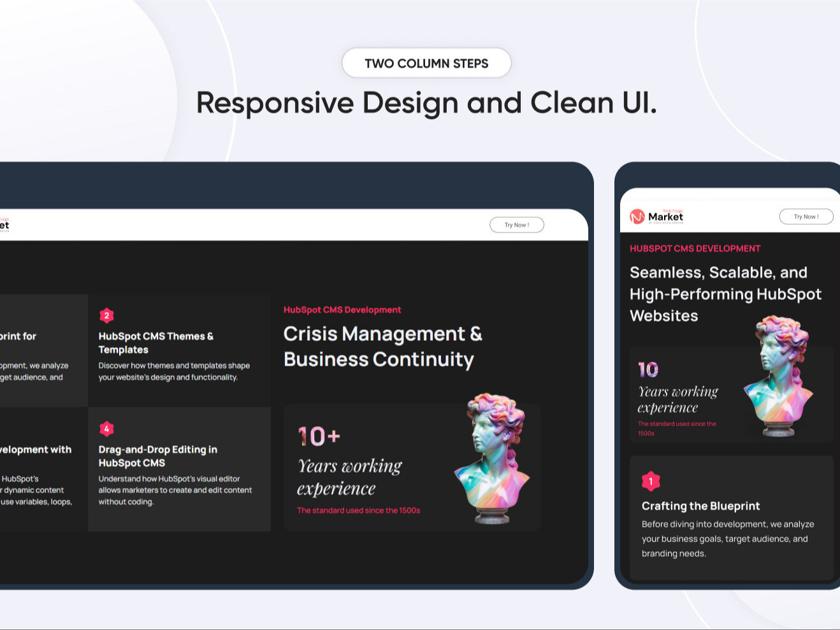The image size is (840, 630).
Task: Select the pink hexagon badge numbered 2
Action: click(x=106, y=315)
